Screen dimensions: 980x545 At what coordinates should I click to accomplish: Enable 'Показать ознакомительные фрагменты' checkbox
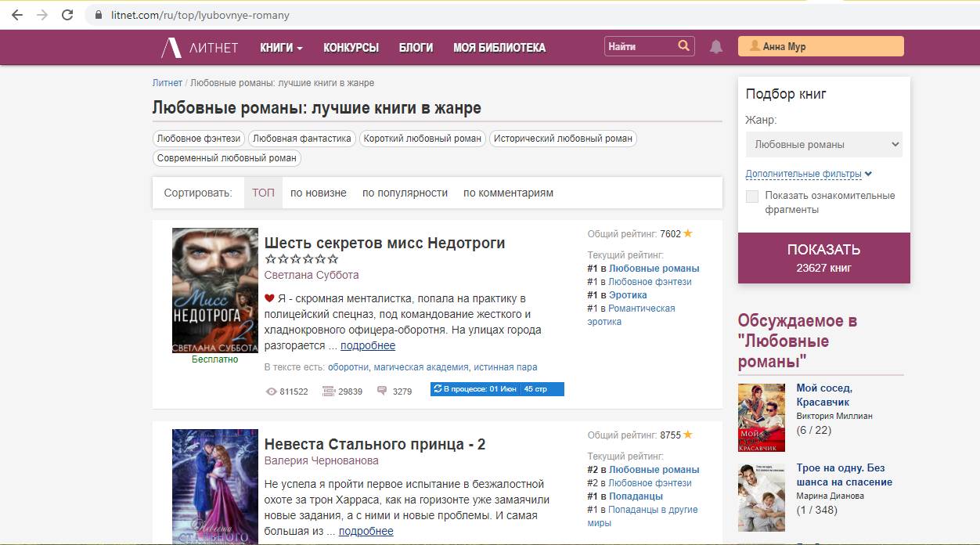pyautogui.click(x=752, y=197)
